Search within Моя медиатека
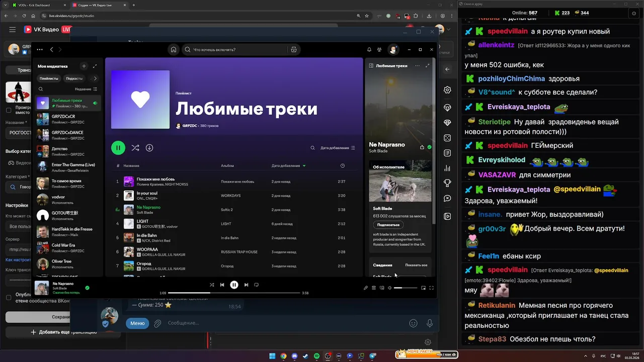Screen dimensions: 644x362 coord(41,89)
